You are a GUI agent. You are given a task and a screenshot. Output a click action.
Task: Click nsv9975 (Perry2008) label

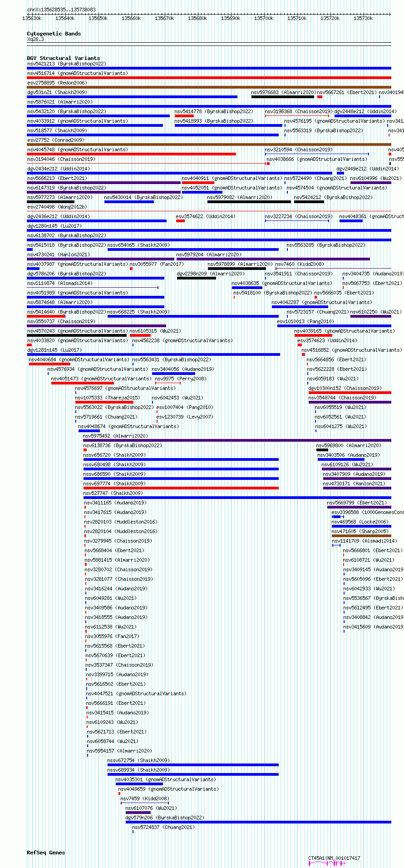(181, 379)
